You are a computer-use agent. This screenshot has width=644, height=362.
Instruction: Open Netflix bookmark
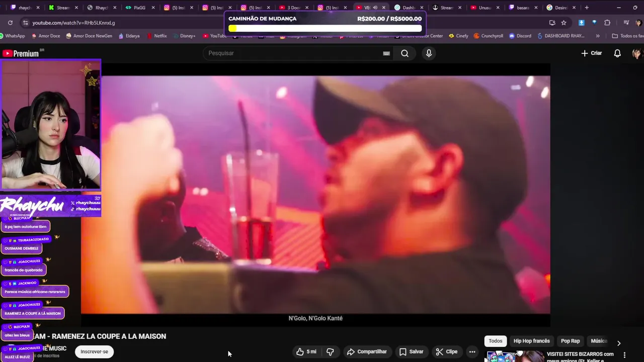point(156,36)
